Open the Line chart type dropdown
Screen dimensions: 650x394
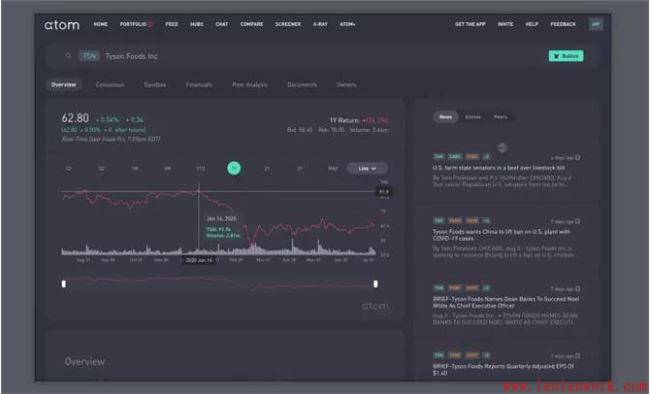click(367, 168)
